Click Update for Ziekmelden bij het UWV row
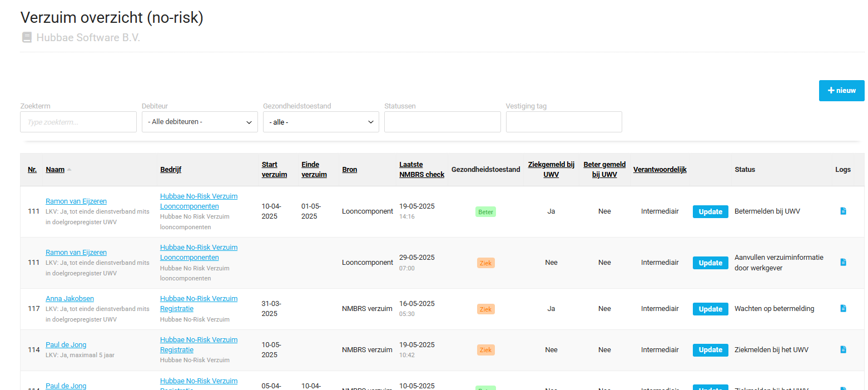868x390 pixels. click(x=710, y=350)
